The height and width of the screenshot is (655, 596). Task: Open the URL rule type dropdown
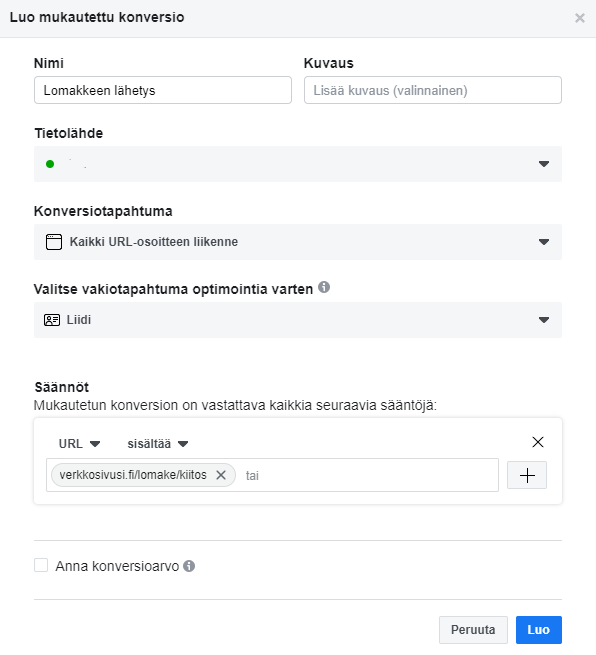click(79, 444)
